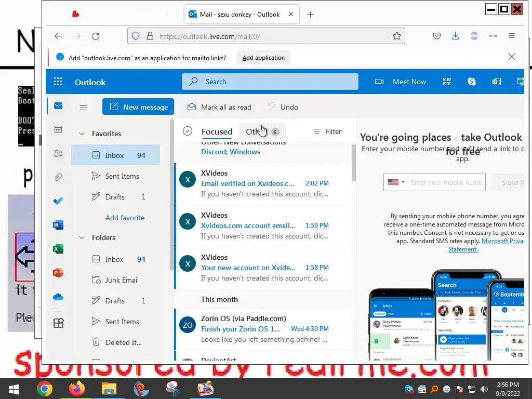Image resolution: width=532 pixels, height=399 pixels.
Task: Launch PowerPoint from left rail
Action: tap(58, 273)
